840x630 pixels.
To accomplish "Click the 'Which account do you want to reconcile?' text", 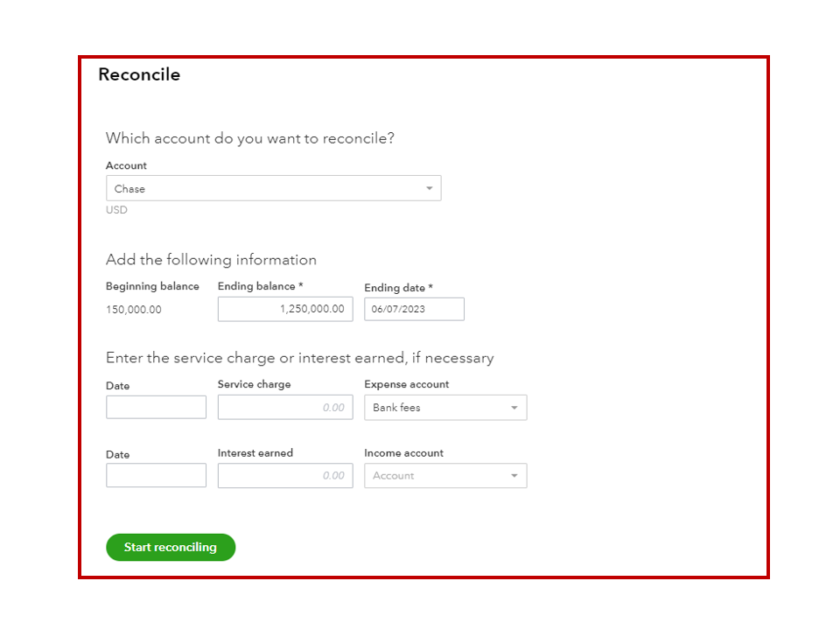I will [250, 138].
